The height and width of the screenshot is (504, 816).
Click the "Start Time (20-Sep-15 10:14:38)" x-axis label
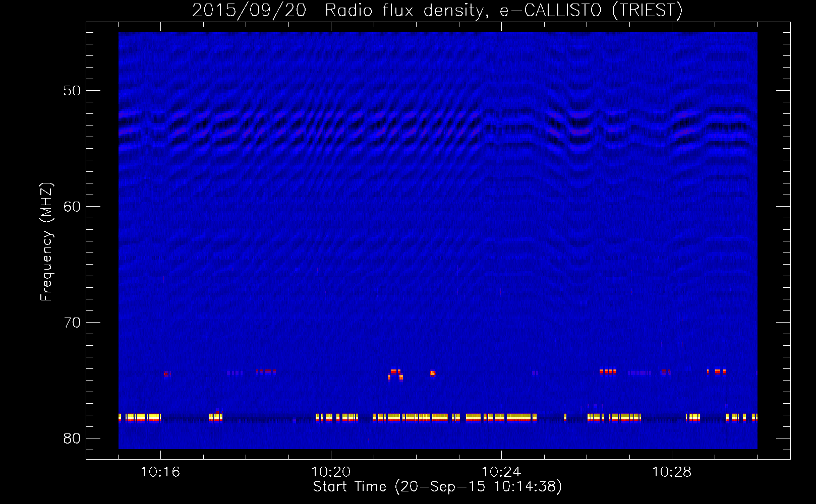tap(437, 487)
